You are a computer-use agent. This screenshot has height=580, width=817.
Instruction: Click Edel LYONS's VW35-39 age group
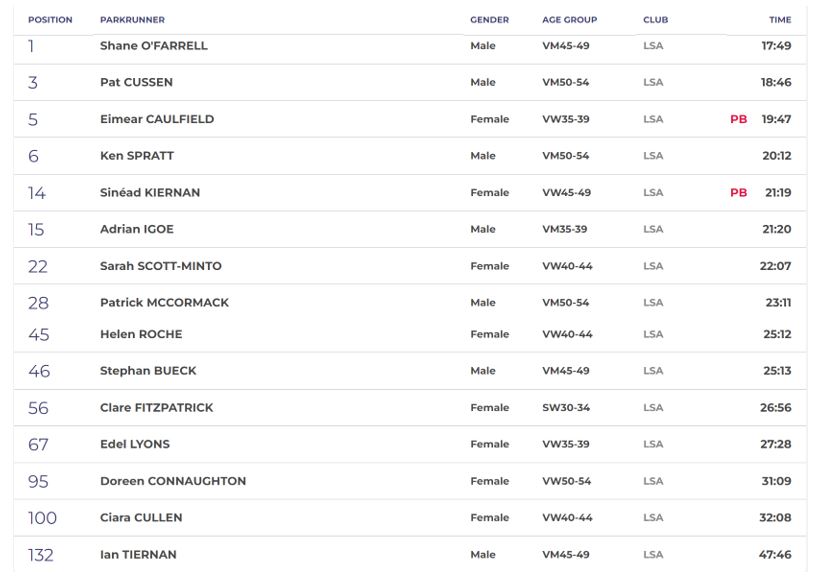click(565, 444)
